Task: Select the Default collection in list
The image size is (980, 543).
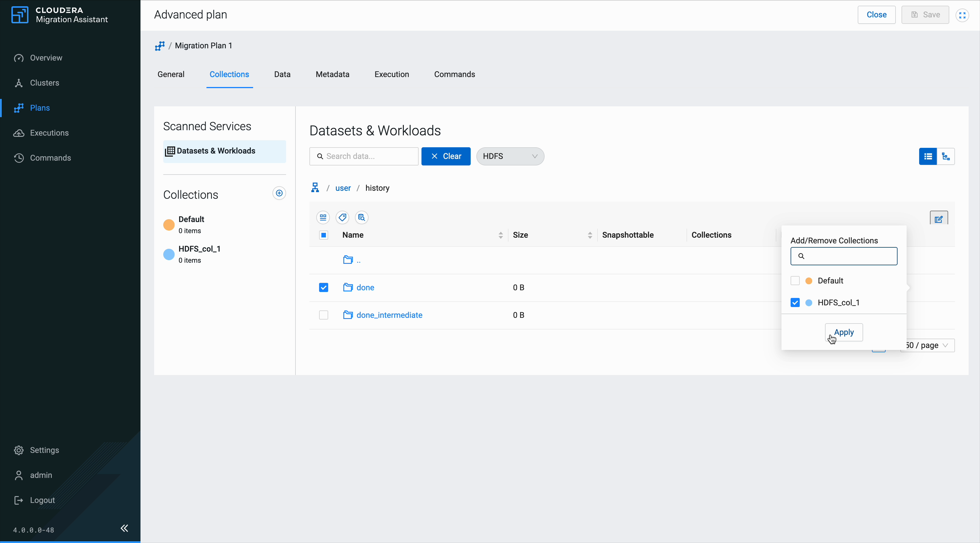Action: [x=224, y=225]
